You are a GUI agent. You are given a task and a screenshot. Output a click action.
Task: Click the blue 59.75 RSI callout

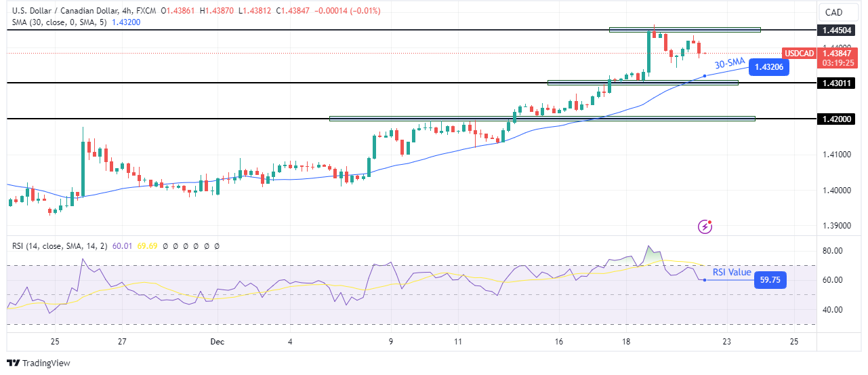[770, 279]
